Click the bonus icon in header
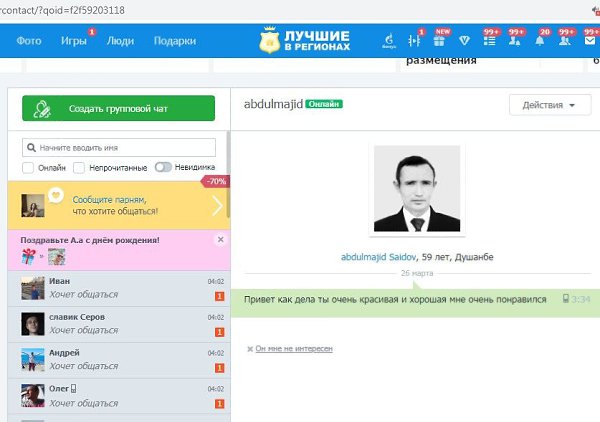This screenshot has height=422, width=600. click(389, 40)
